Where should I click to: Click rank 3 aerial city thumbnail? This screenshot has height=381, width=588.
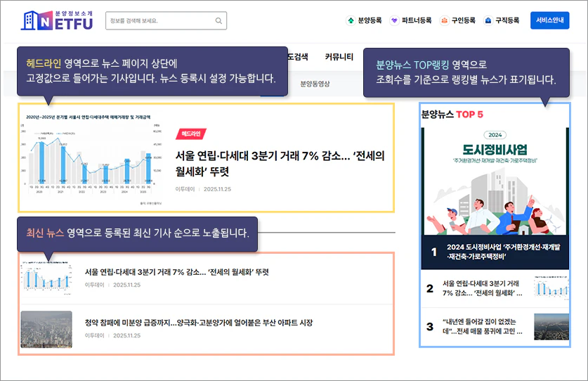click(551, 327)
